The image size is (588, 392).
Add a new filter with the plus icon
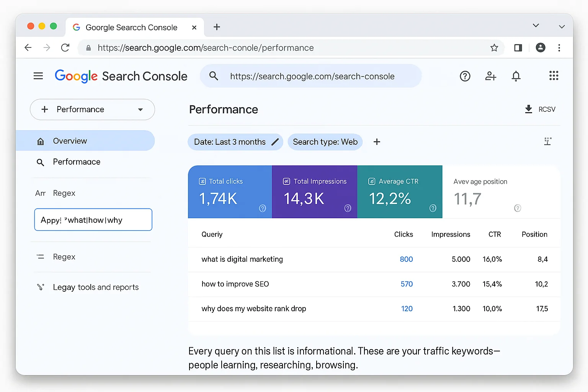tap(377, 142)
